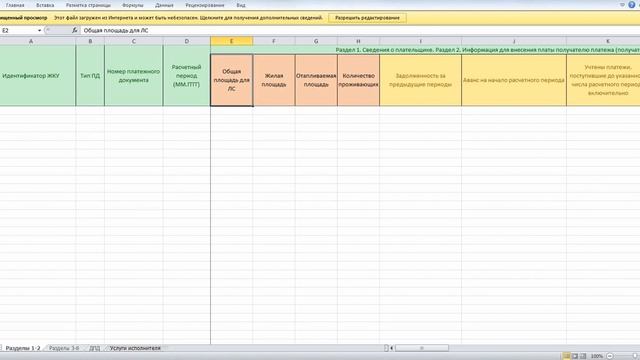Image resolution: width=640 pixels, height=360 pixels.
Task: Switch to Normal view icon in status bar
Action: click(566, 356)
